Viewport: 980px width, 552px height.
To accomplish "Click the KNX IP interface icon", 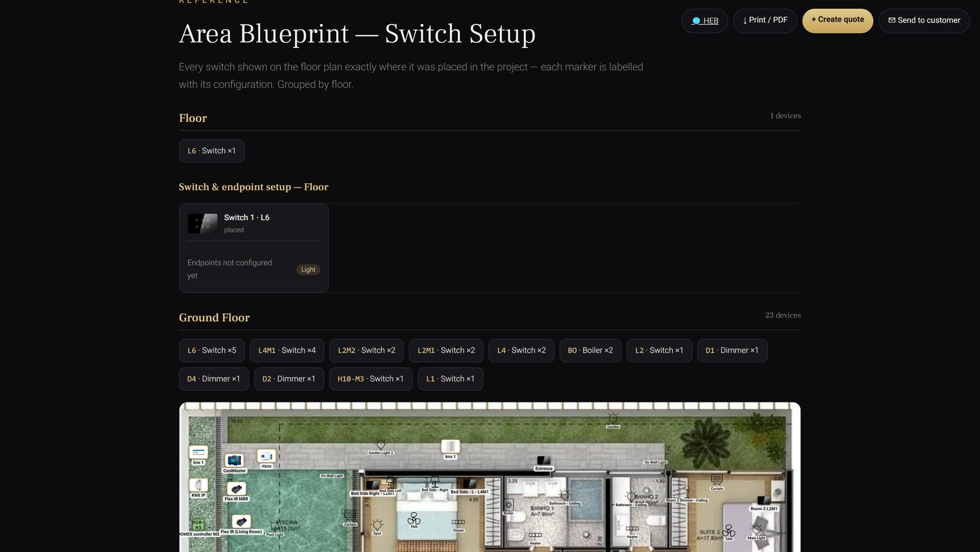I will [198, 485].
